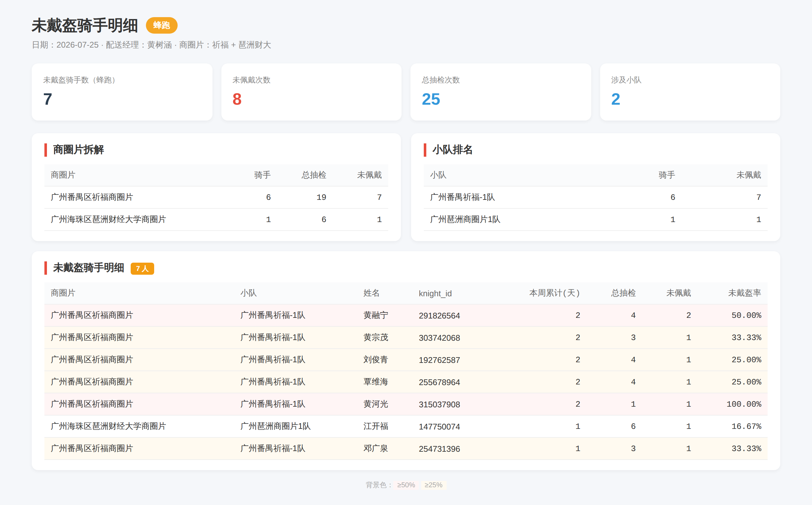Viewport: 812px width, 505px height.
Task: Click 广州琶洲商圈片1队 in the detail table
Action: coord(275,426)
